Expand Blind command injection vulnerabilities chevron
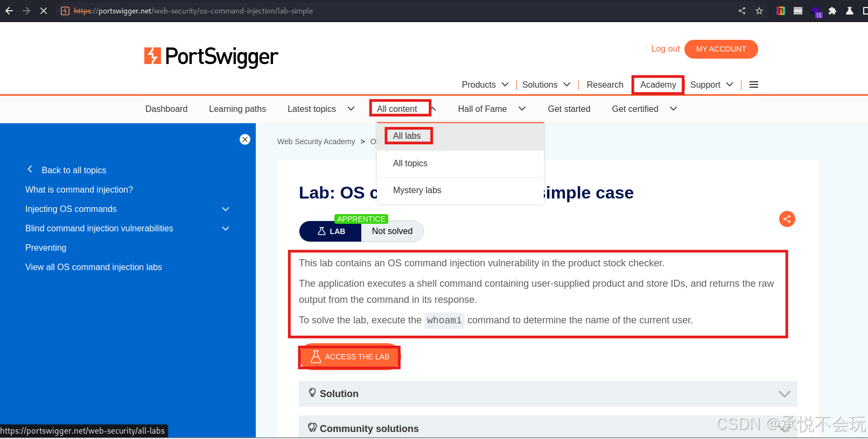 [x=226, y=228]
